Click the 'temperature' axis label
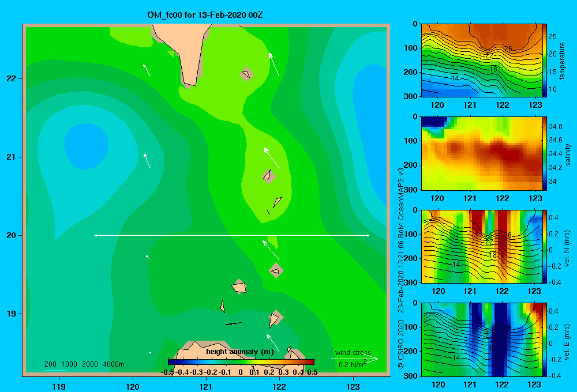 [x=562, y=61]
